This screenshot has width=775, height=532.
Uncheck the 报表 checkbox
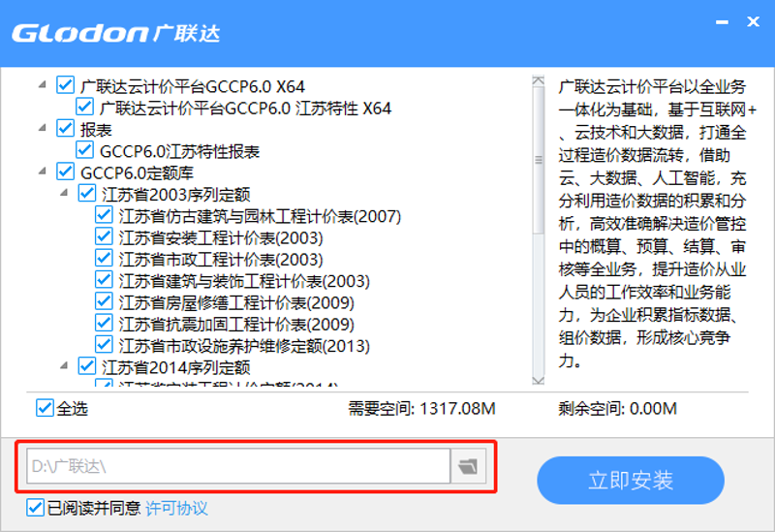point(65,128)
